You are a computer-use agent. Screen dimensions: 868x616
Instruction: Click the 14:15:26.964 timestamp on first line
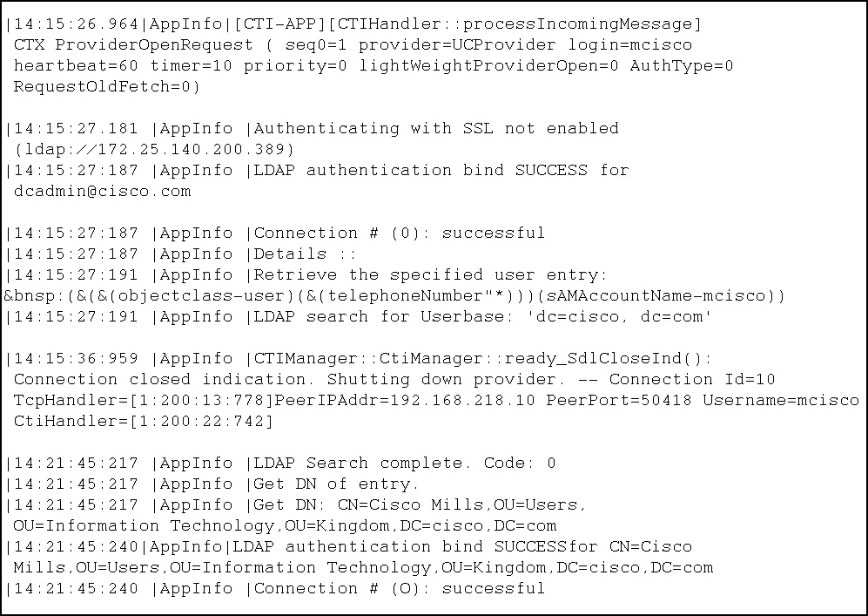point(74,24)
